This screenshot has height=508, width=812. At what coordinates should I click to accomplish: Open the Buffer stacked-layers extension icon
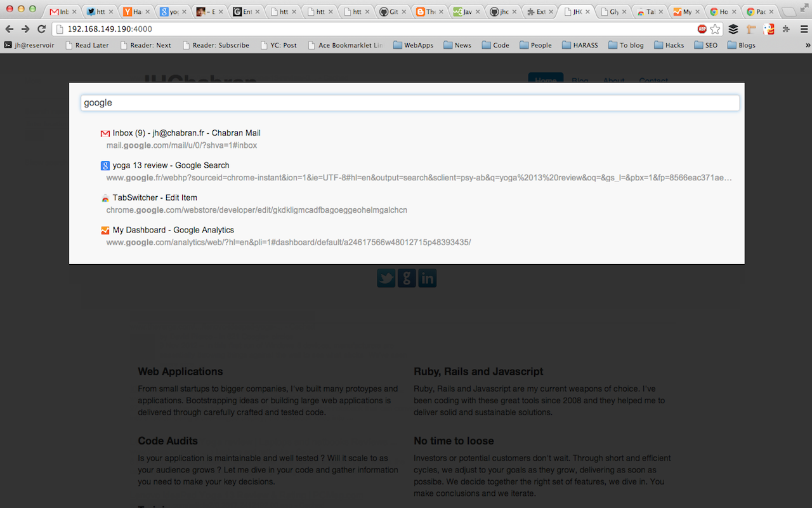pos(733,29)
